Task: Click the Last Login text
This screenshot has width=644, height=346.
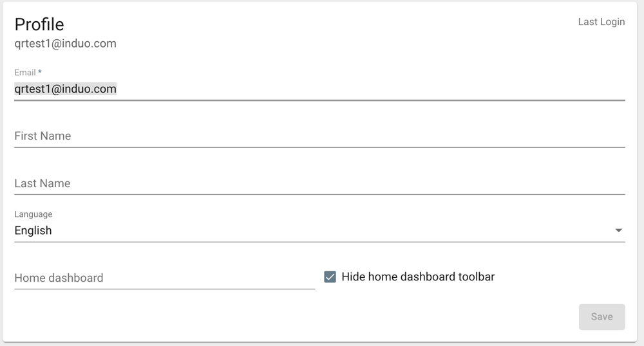Action: [x=601, y=22]
